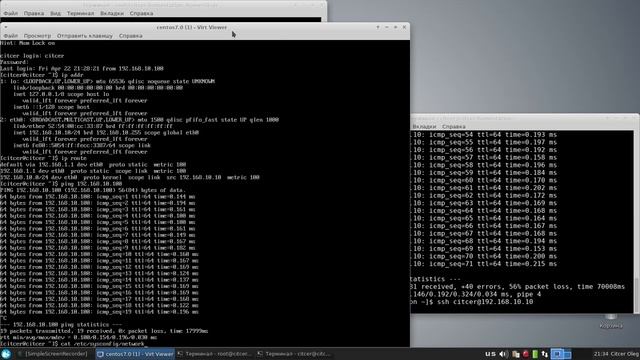640x360 pixels.
Task: Open the volume speaker tray icon
Action: [504, 354]
